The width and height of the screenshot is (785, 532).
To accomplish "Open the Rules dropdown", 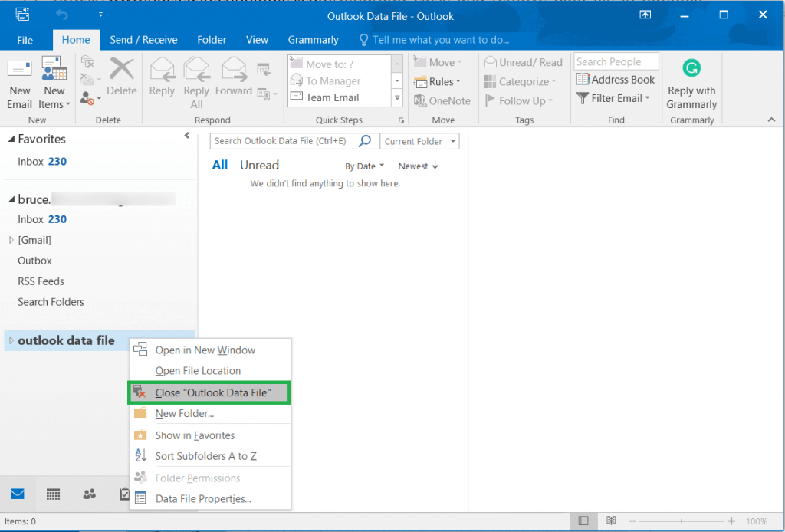I will click(x=438, y=81).
